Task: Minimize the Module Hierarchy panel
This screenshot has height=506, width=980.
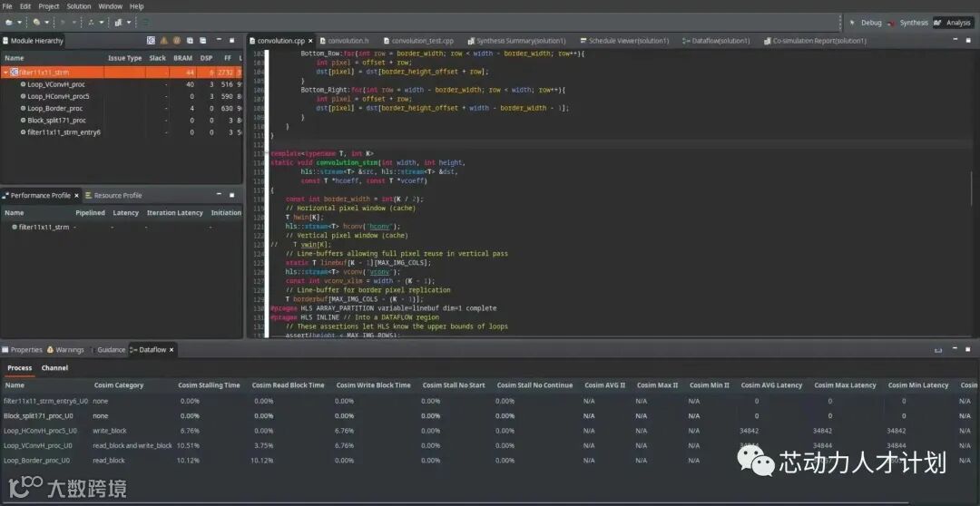Action: point(219,41)
